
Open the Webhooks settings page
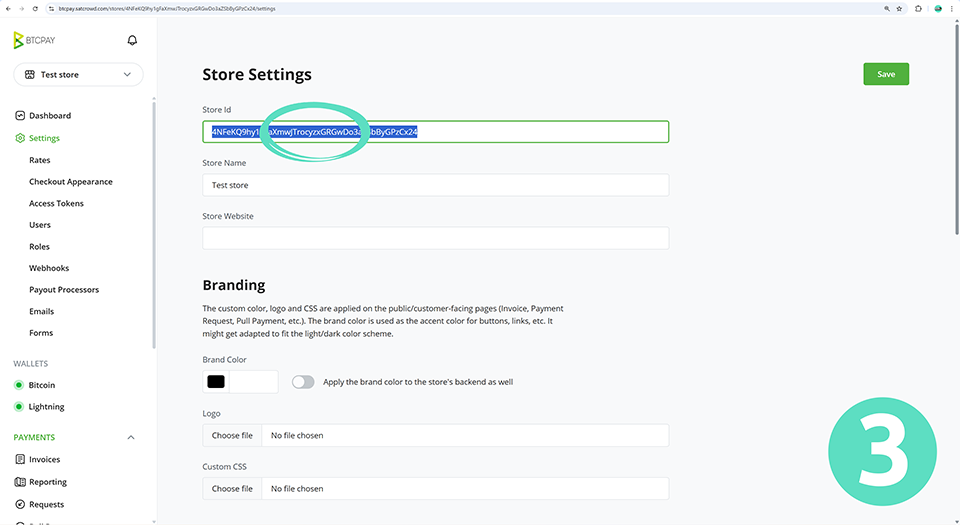[x=49, y=268]
